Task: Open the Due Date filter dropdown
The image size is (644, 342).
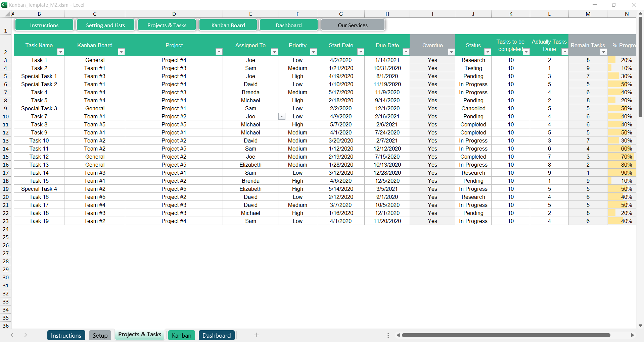Action: pyautogui.click(x=406, y=52)
